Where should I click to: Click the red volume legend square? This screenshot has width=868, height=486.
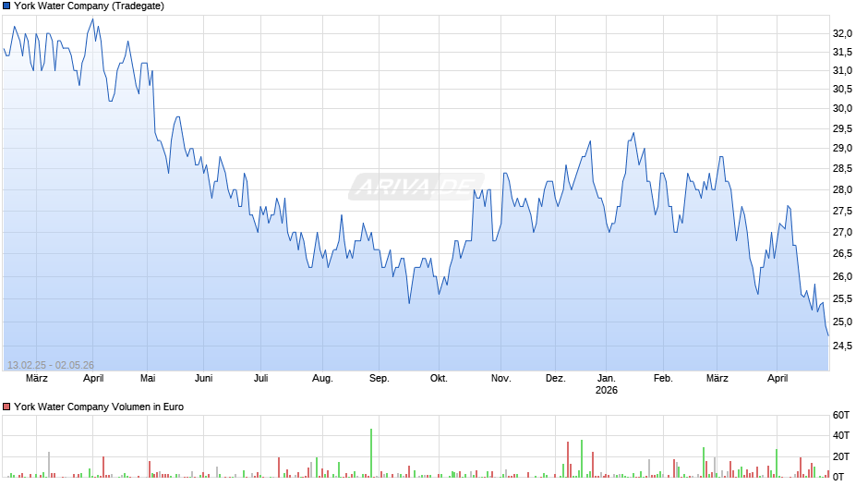[6, 407]
